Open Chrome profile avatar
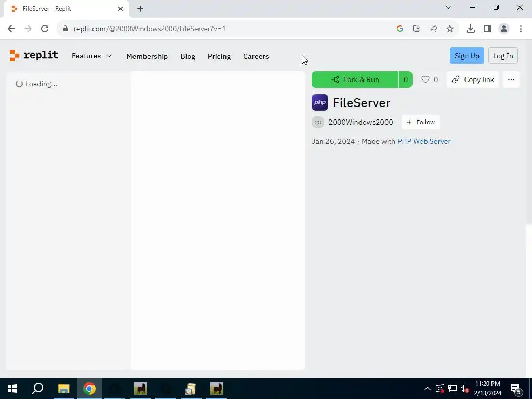Viewport: 532px width, 399px height. [504, 29]
